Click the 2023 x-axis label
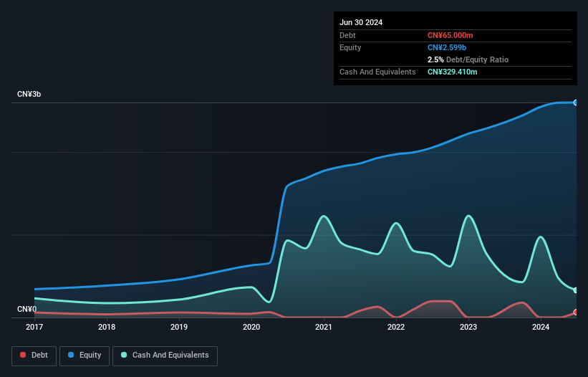The image size is (588, 377). coord(468,327)
